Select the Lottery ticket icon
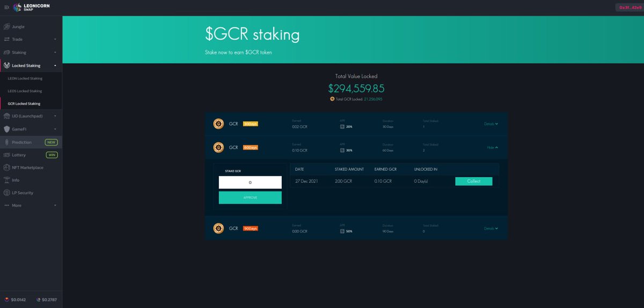The width and height of the screenshot is (644, 308). click(7, 155)
